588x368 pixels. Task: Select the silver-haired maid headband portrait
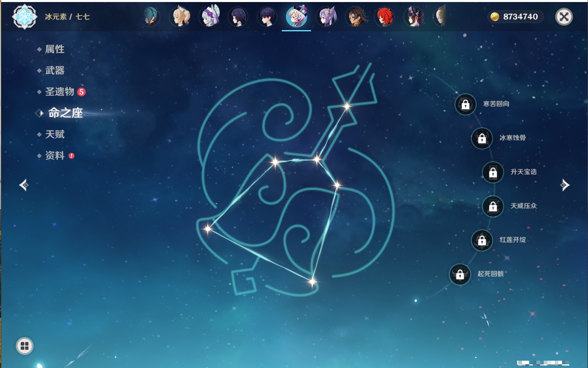[x=210, y=17]
